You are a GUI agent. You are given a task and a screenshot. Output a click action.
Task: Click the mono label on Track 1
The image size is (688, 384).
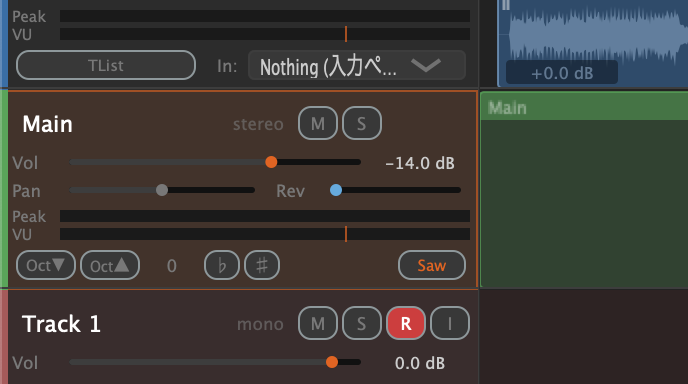pos(260,324)
